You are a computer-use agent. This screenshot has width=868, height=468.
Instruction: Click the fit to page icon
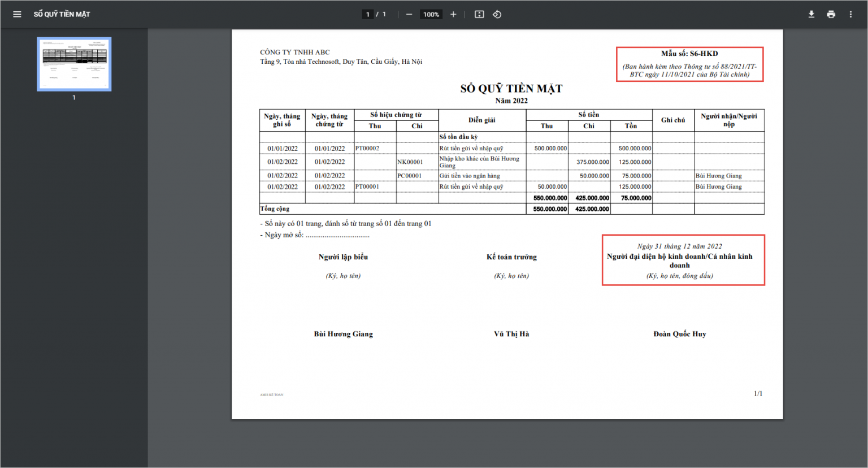[x=479, y=14]
